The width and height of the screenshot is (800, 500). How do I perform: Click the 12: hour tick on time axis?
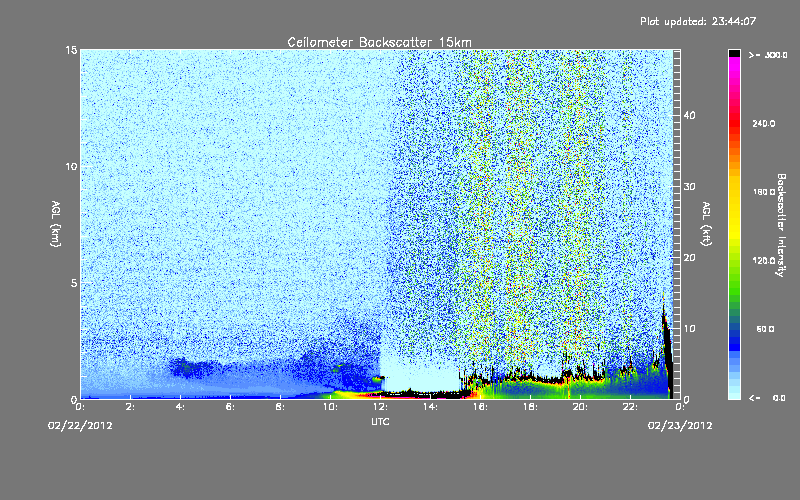[x=380, y=407]
